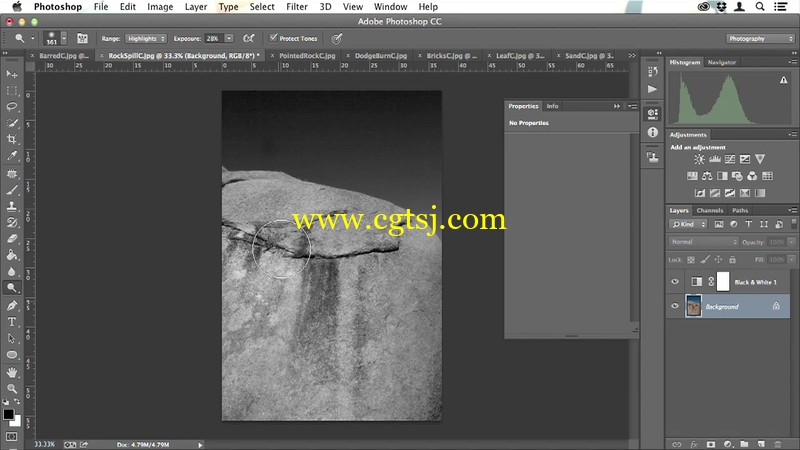
Task: Show more document tabs via chevron
Action: coord(632,56)
